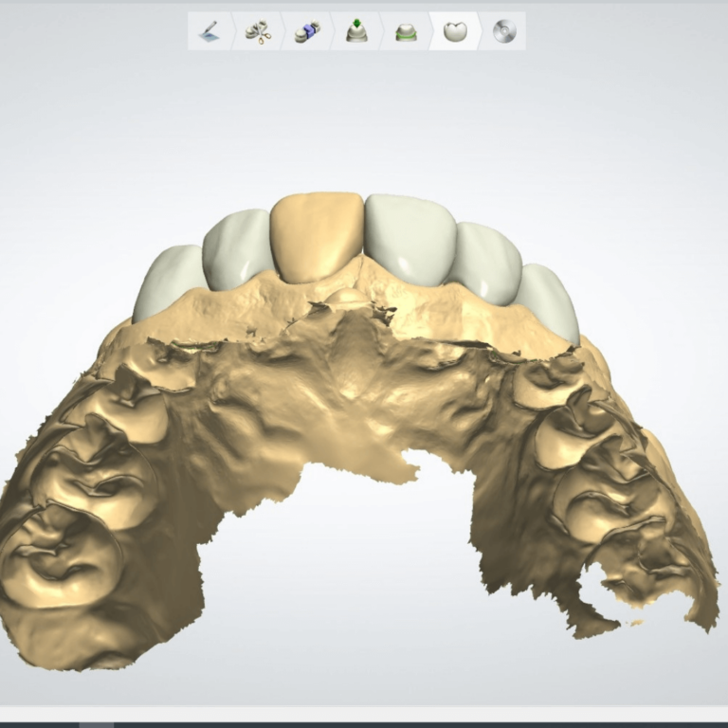This screenshot has width=728, height=728.
Task: Click the incisive papilla bump behind tan crown
Action: click(346, 298)
